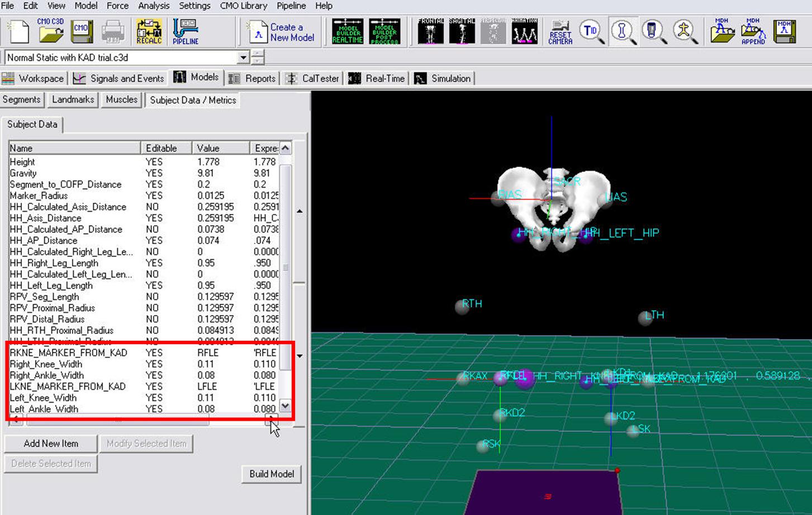Viewport: 812px width, 515px height.
Task: Switch to Signals and Events tab
Action: coord(119,78)
